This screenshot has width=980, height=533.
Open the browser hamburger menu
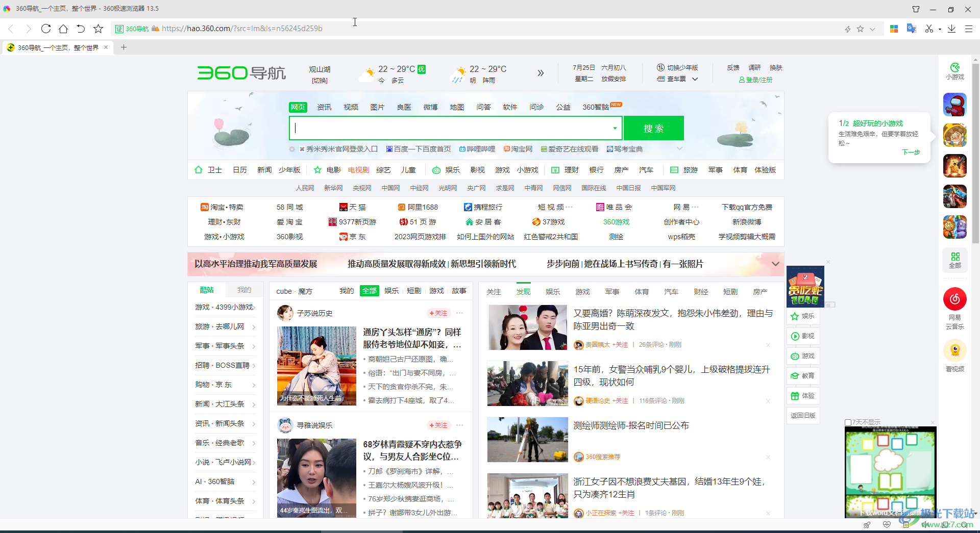968,29
